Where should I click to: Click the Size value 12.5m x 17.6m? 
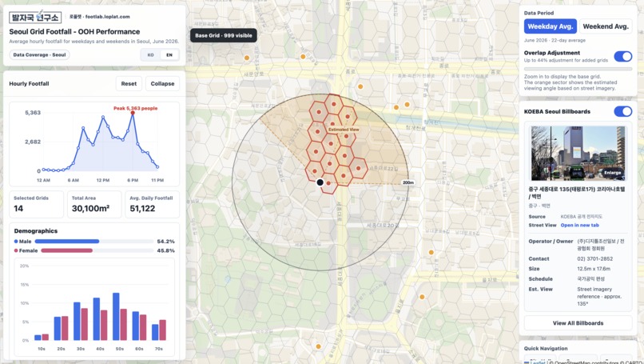tap(594, 269)
